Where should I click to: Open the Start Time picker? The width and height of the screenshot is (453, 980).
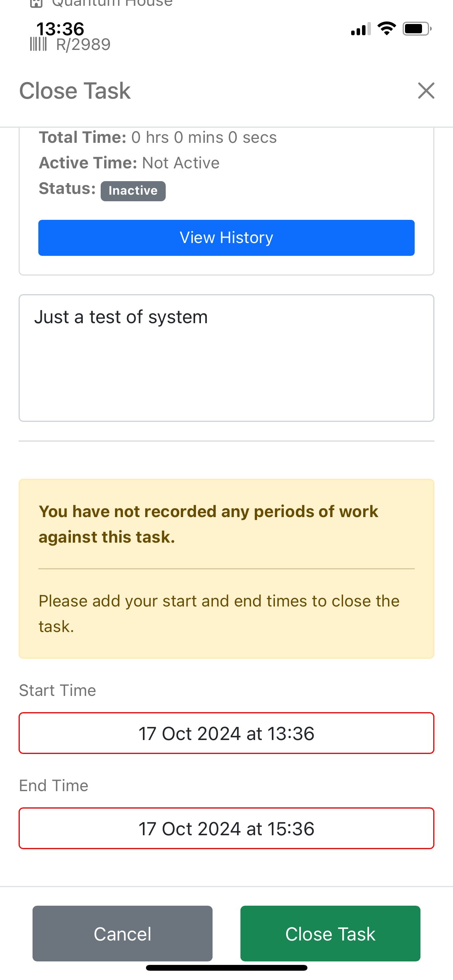click(226, 733)
